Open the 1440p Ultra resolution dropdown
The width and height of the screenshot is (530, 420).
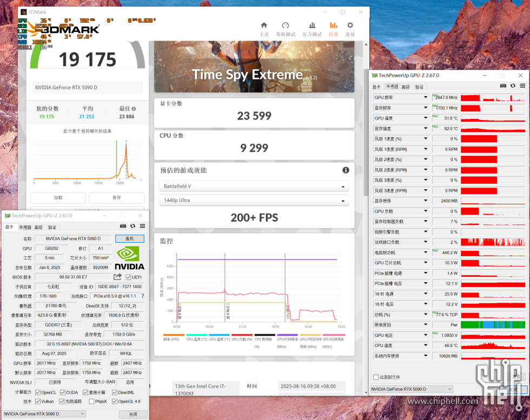(x=254, y=201)
